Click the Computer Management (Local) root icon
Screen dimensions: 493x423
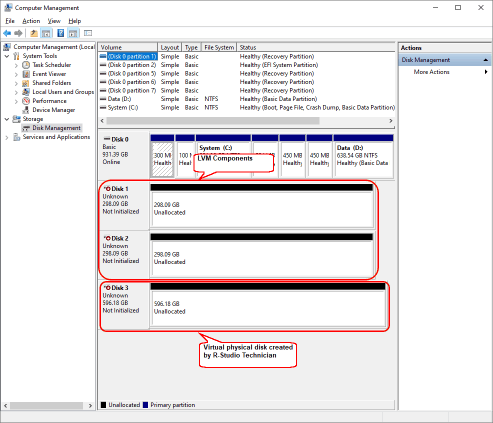tap(7, 47)
